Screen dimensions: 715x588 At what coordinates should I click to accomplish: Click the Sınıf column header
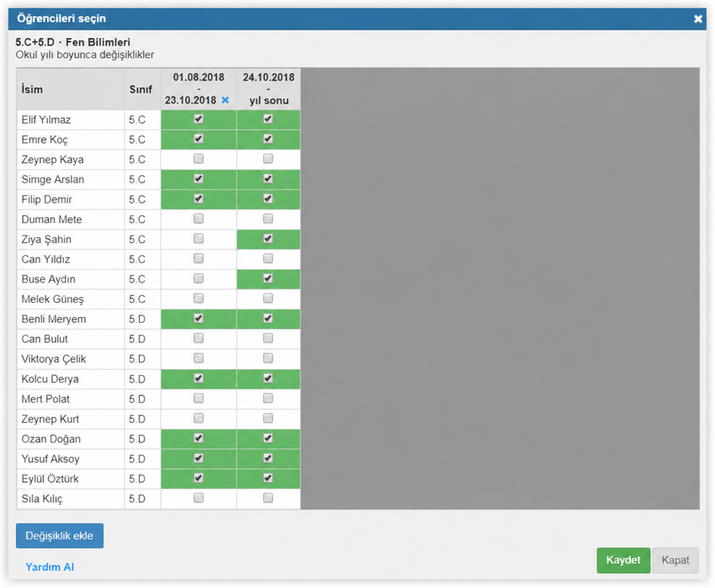143,89
